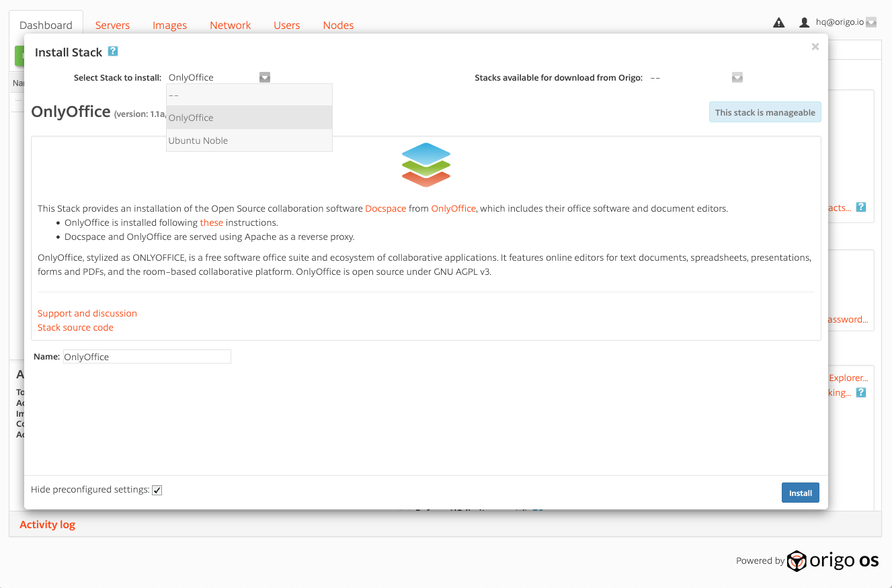Viewport: 892px width, 588px height.
Task: Select OnlyOffice option in the dropdown list
Action: point(191,118)
